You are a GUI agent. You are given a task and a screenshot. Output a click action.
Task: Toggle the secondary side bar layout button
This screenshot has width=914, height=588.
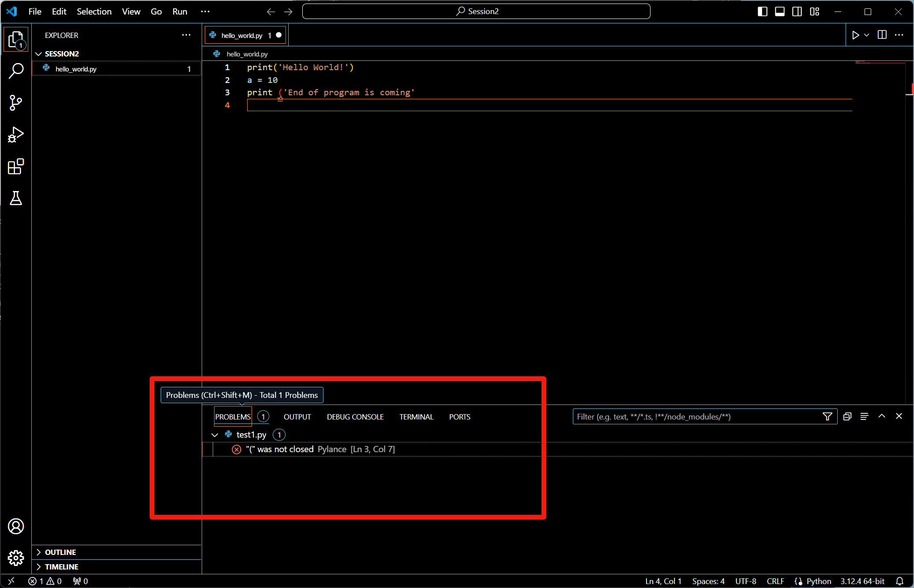click(x=797, y=11)
